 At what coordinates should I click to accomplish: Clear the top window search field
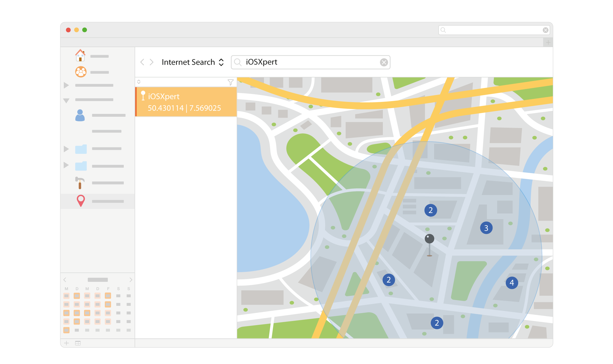546,30
